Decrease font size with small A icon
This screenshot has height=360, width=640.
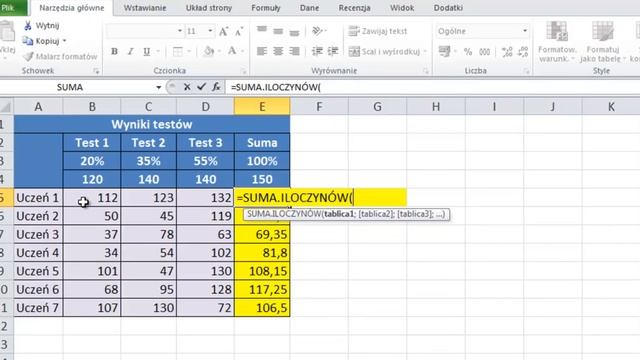(x=239, y=31)
